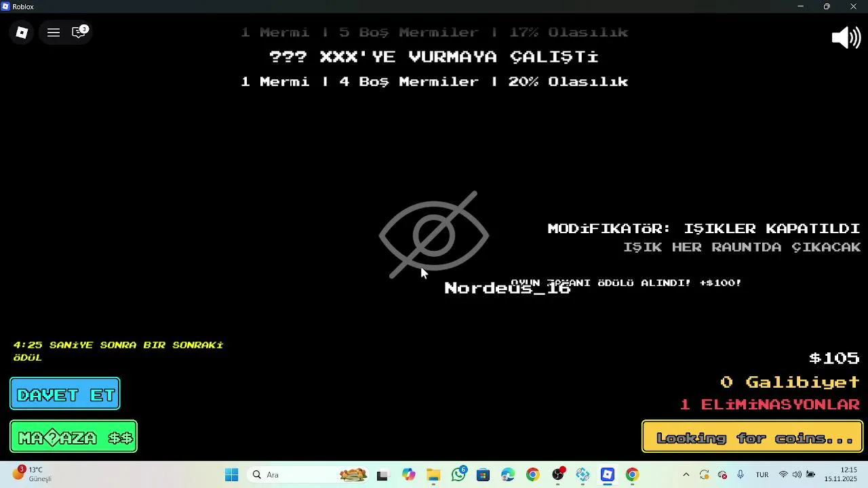
Task: Click the cloud sync error tray icon
Action: 722,475
